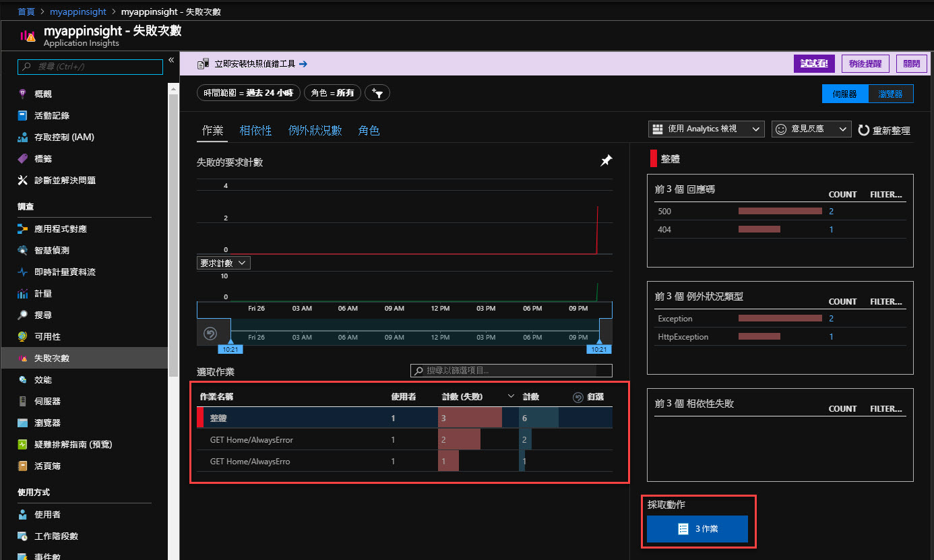Open the 要求計數 metric dropdown
Screen dimensions: 934x560
[x=224, y=263]
